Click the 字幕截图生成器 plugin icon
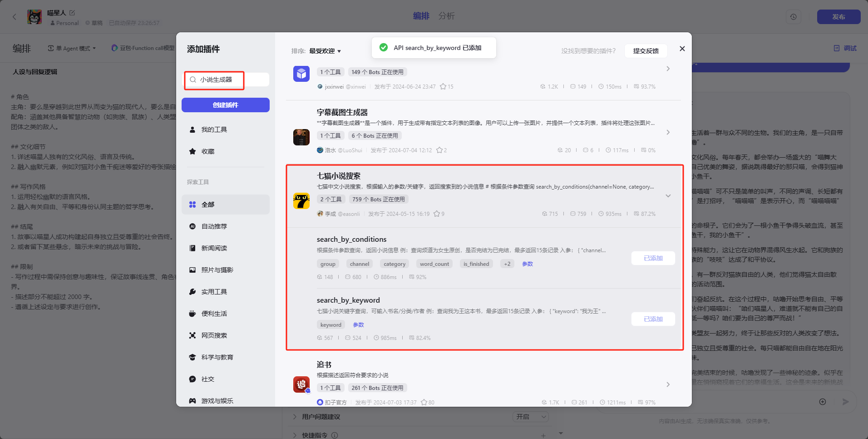Screen dimensions: 868x439 point(301,137)
